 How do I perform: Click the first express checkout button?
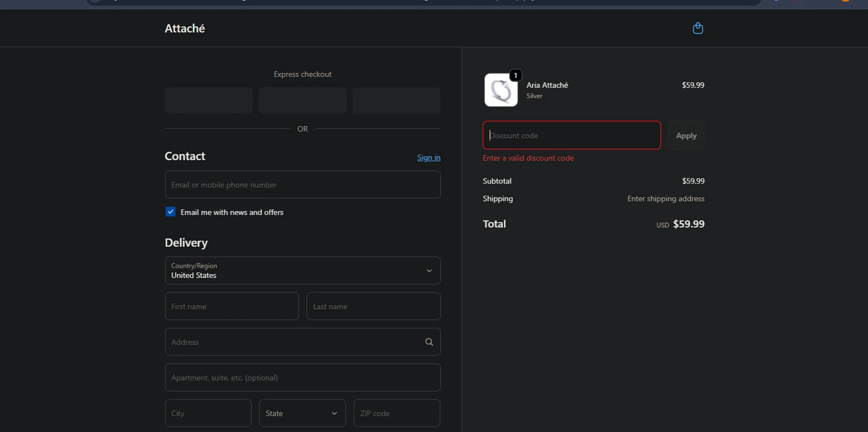pos(209,100)
